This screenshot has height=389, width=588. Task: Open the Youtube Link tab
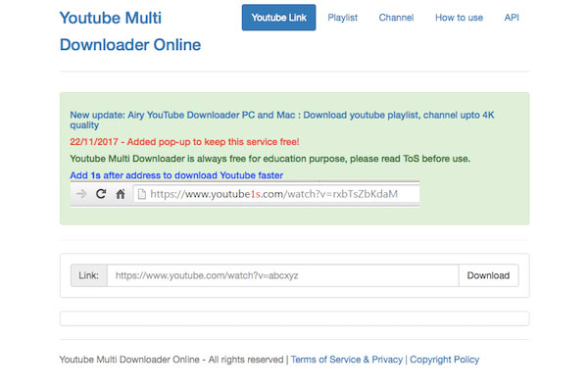[x=278, y=18]
